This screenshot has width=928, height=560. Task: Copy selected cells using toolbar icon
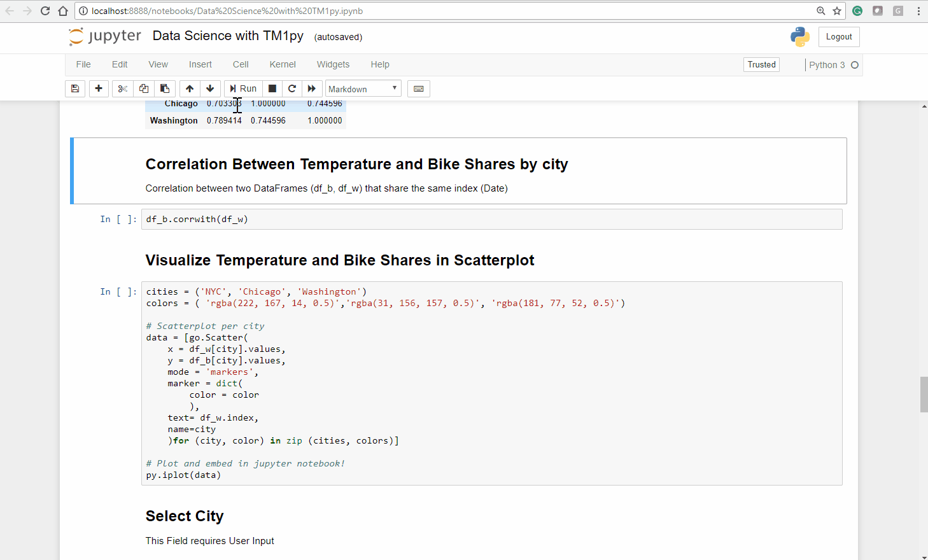point(144,88)
